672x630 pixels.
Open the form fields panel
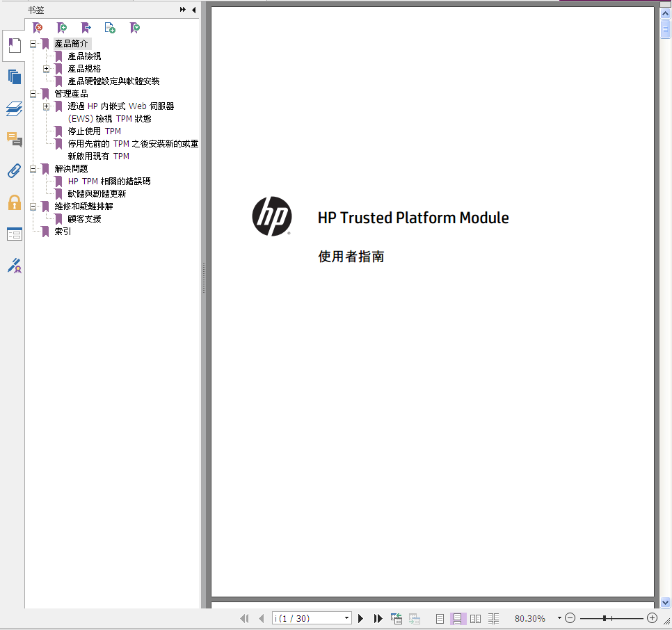pos(14,234)
